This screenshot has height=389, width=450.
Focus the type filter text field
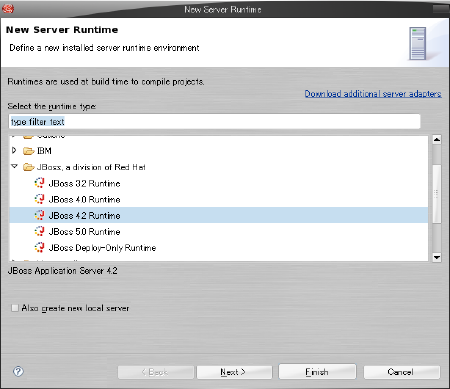214,122
